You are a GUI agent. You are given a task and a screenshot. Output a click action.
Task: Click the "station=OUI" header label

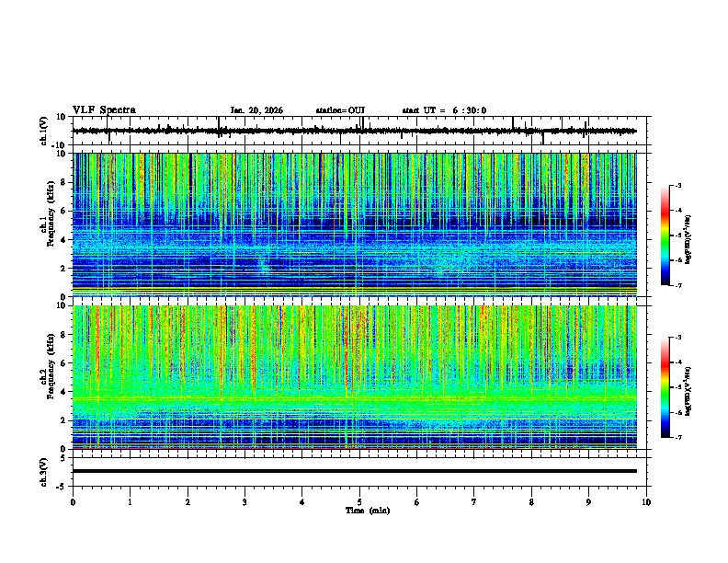click(x=340, y=110)
